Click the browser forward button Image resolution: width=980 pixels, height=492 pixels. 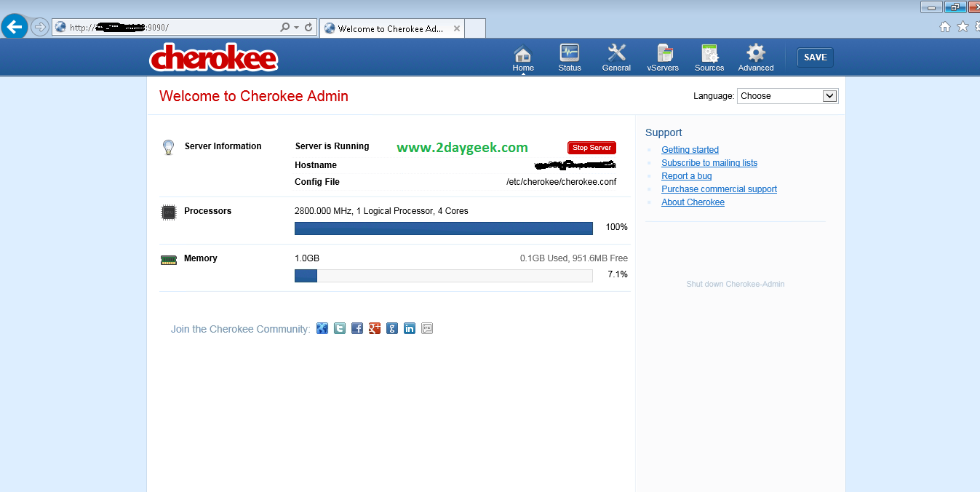coord(39,27)
